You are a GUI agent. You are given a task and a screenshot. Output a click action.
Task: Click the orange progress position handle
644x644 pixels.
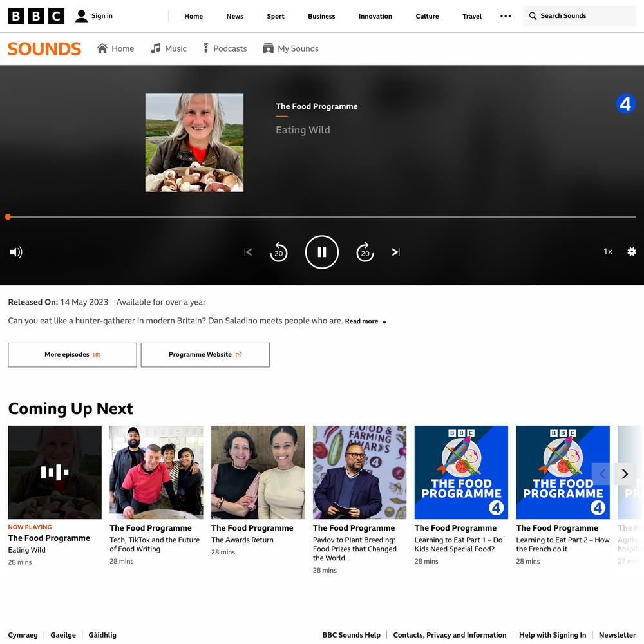coord(8,216)
